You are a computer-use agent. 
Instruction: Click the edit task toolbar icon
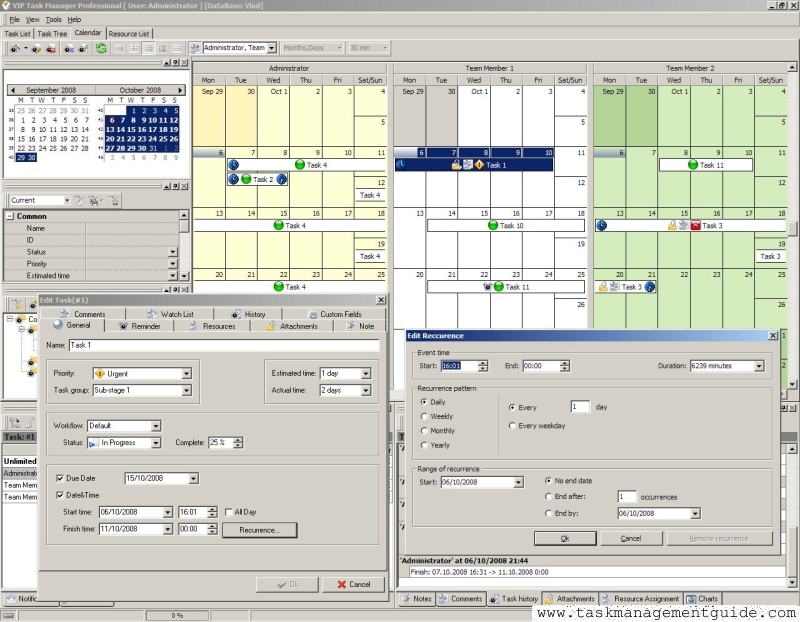(36, 48)
